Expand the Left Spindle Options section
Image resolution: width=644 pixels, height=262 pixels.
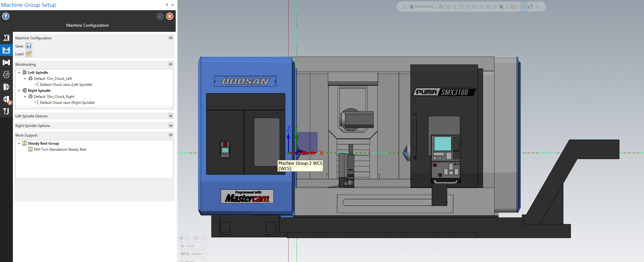point(171,116)
